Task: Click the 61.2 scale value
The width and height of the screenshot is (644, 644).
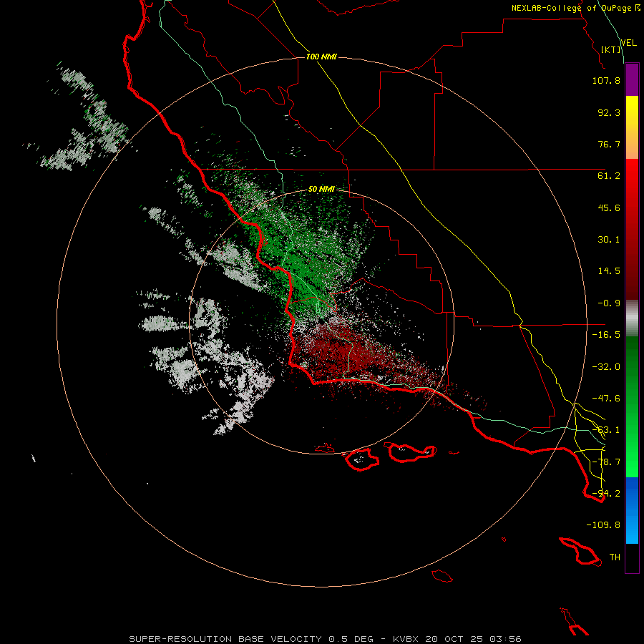Action: (x=609, y=176)
